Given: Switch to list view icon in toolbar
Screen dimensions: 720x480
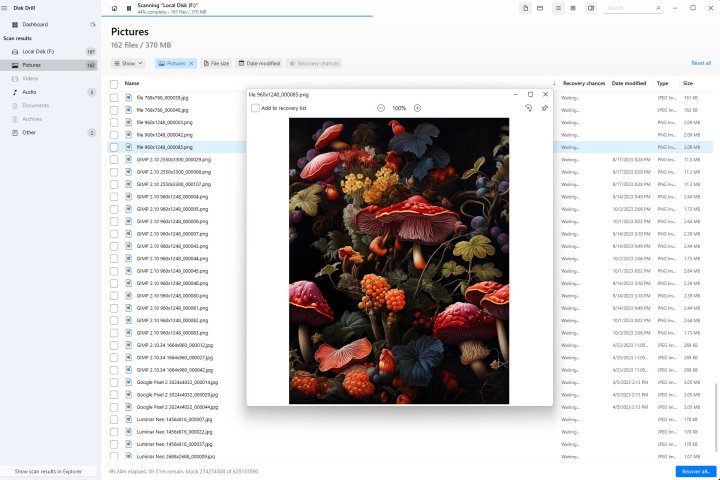Looking at the screenshot, I should [557, 8].
